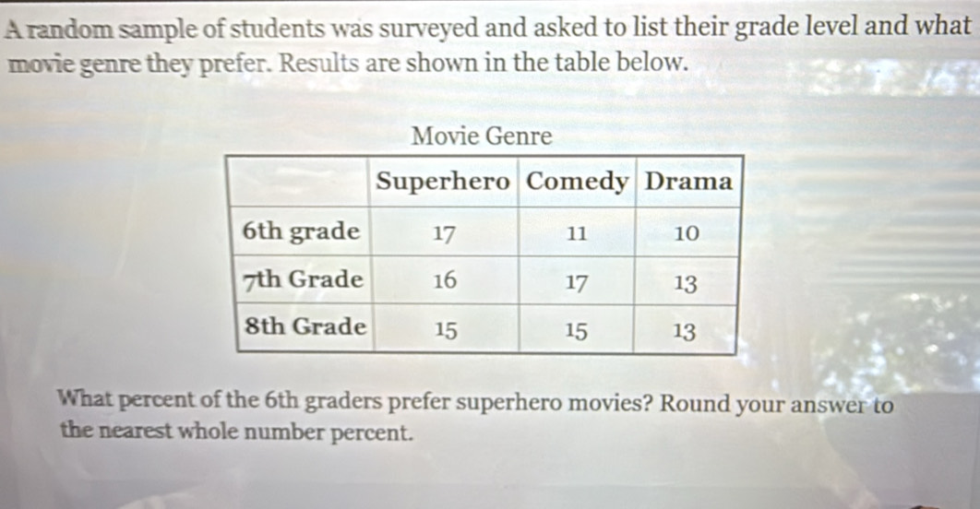980x509 pixels.
Task: Select the 8th Grade row label
Action: coord(305,327)
